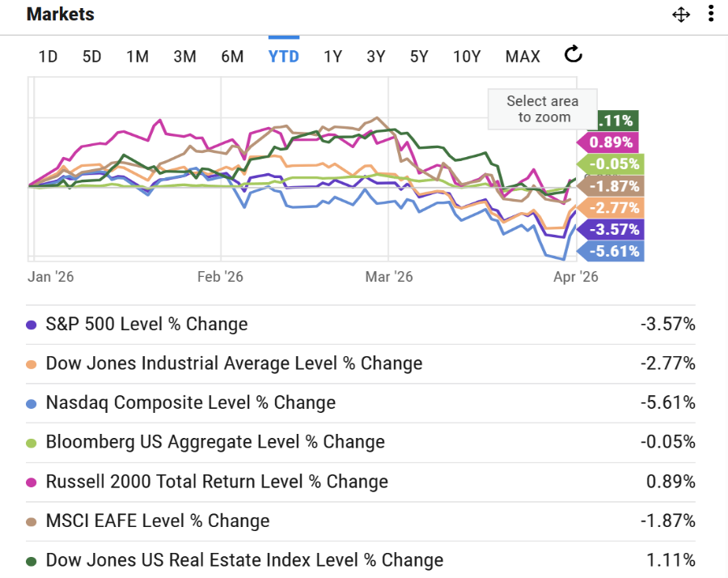
Task: Open Bloomberg US Aggregate Level % Change
Action: tap(215, 442)
